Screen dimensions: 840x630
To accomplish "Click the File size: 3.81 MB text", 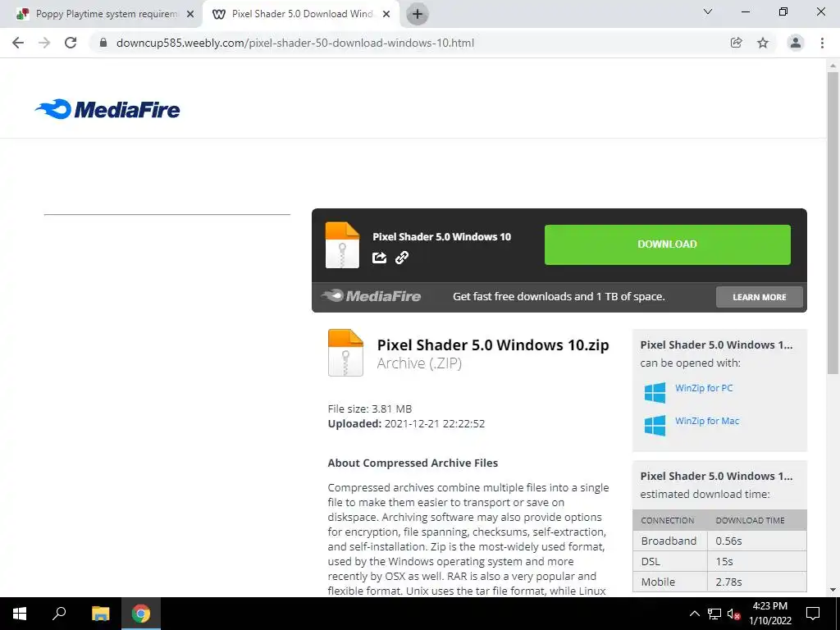I will tap(370, 409).
